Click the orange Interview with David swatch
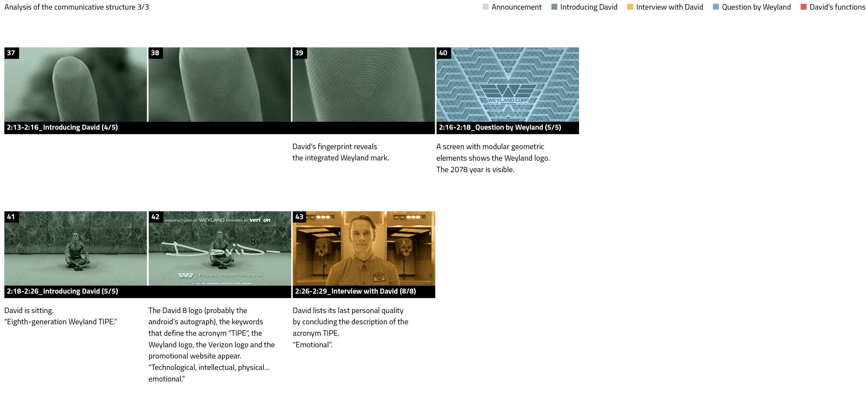The image size is (868, 408). click(x=630, y=7)
